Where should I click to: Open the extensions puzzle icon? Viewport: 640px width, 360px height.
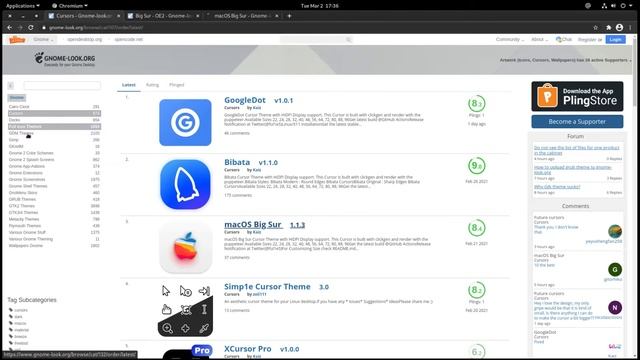[x=608, y=27]
